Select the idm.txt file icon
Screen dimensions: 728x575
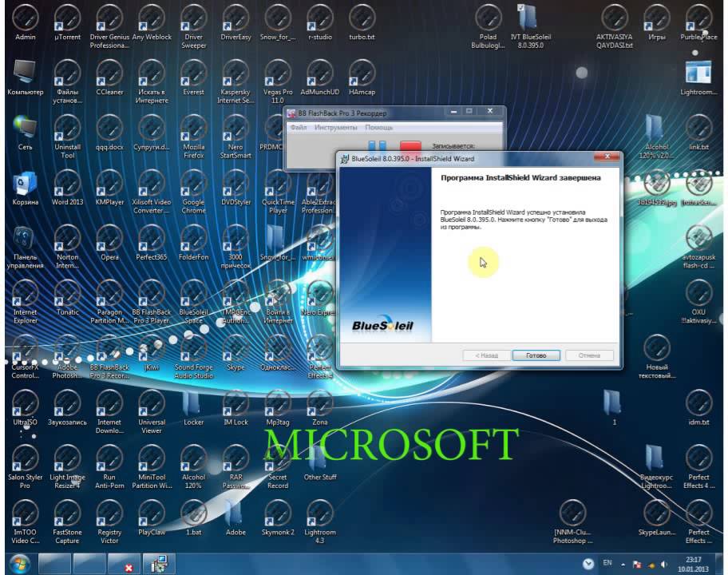pos(698,408)
